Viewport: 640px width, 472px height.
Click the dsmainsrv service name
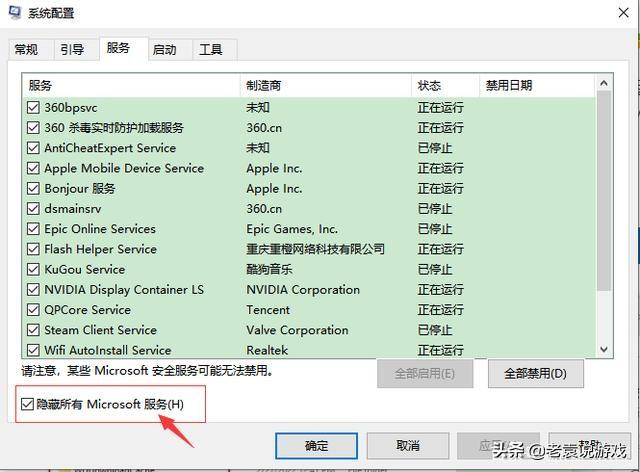coord(73,209)
